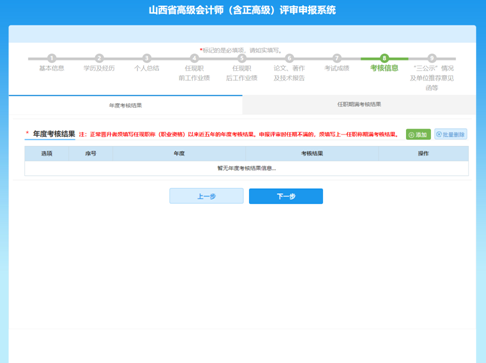
Task: Go to step 6 论文、著作及技术报告 circle
Action: tap(289, 58)
